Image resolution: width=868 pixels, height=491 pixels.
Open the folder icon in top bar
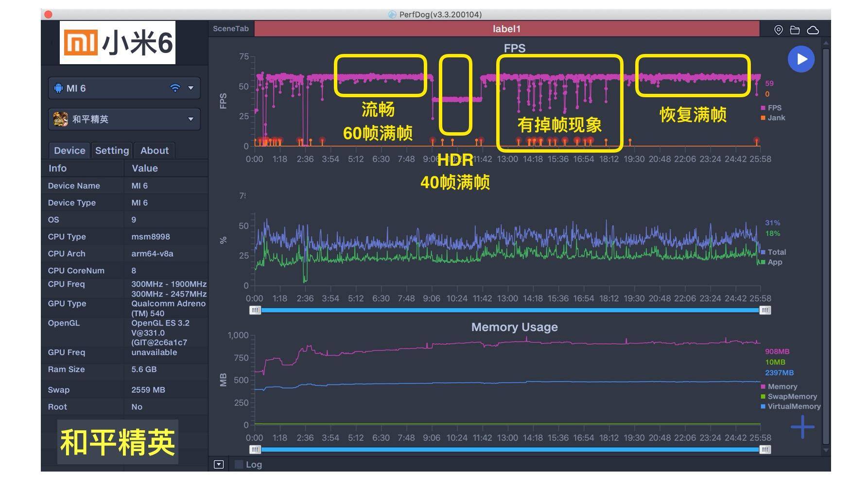point(795,30)
